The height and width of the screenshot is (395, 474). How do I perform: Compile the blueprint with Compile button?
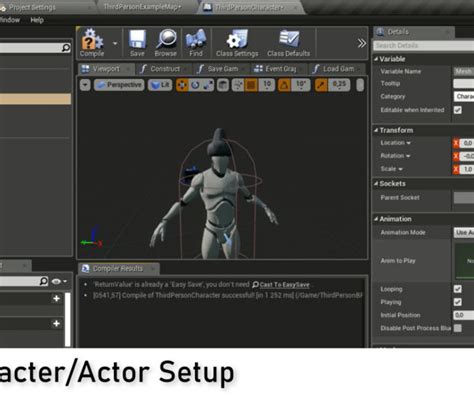tap(92, 43)
